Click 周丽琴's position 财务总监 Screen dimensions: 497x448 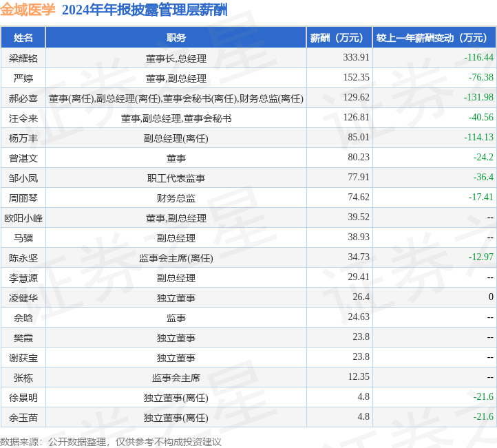[176, 198]
